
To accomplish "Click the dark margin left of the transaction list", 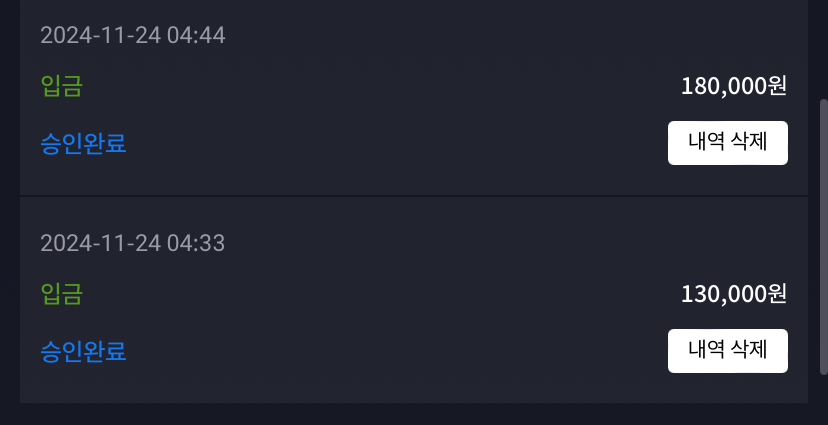I will coord(10,211).
